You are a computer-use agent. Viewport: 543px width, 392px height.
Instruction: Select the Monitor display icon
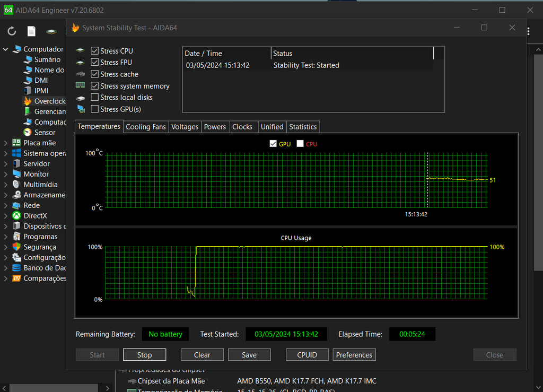click(x=16, y=174)
